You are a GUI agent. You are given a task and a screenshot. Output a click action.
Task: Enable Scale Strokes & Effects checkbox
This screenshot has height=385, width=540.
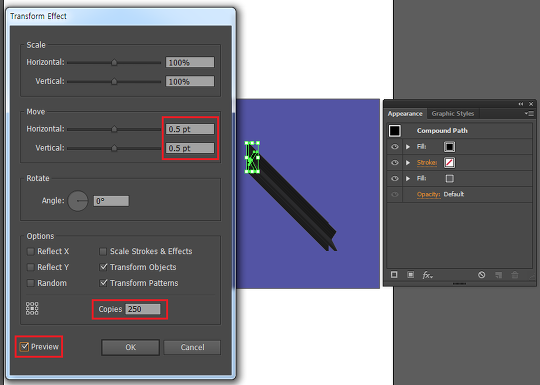103,251
